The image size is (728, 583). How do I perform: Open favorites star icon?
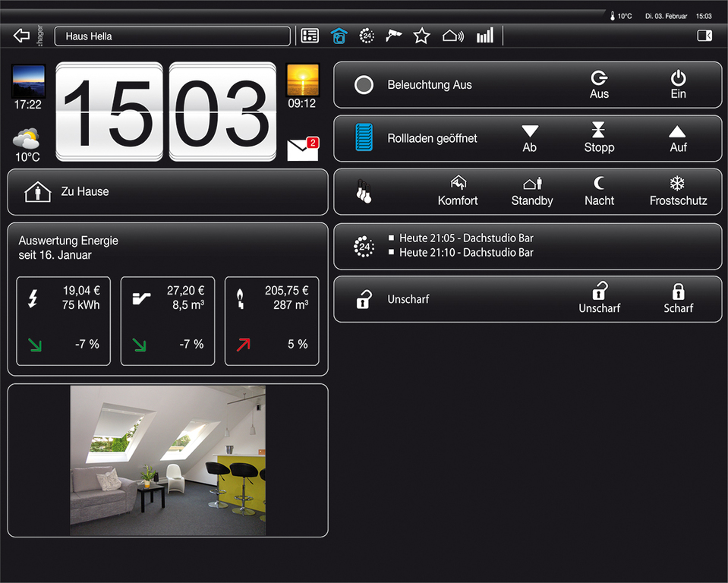pos(421,36)
